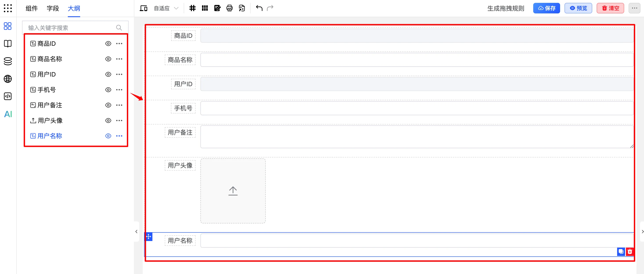Viewport: 644px width, 274px height.
Task: Collapse the left panel with chevron
Action: click(136, 232)
